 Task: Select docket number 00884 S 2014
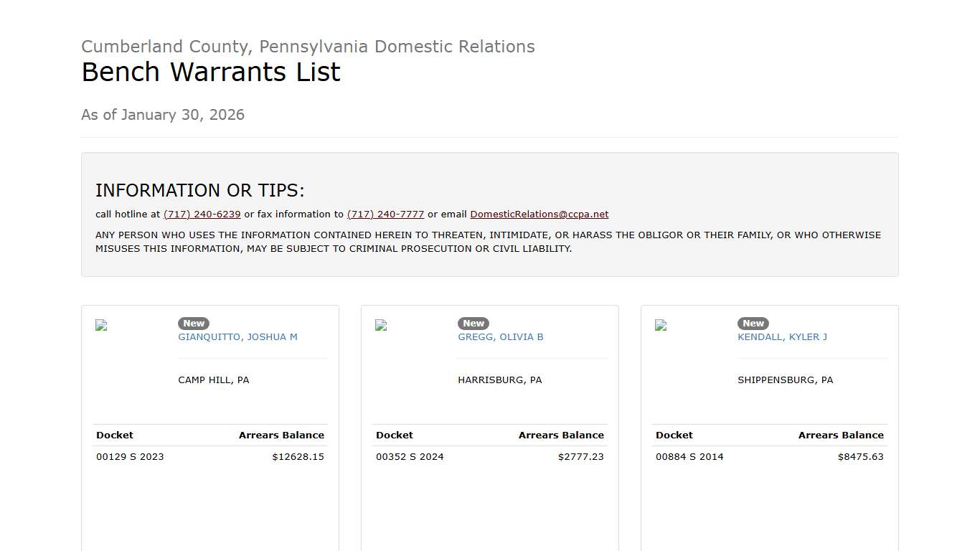pyautogui.click(x=689, y=457)
